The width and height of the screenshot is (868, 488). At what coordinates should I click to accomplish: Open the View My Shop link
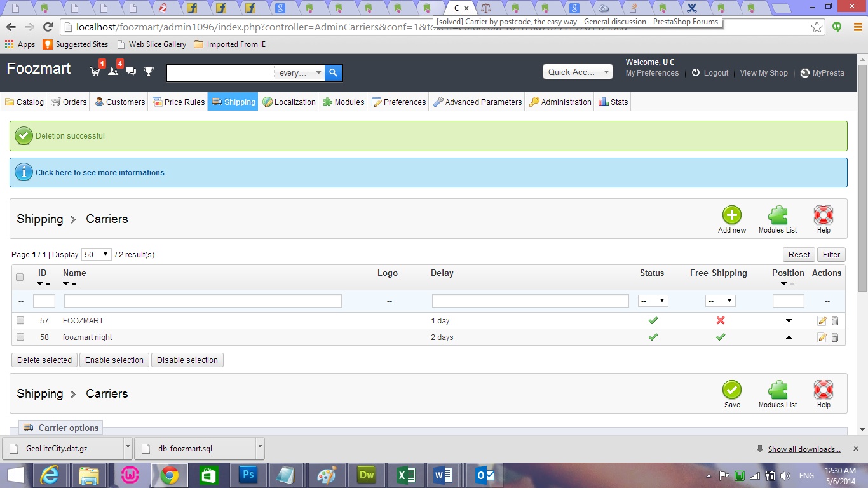(x=764, y=73)
